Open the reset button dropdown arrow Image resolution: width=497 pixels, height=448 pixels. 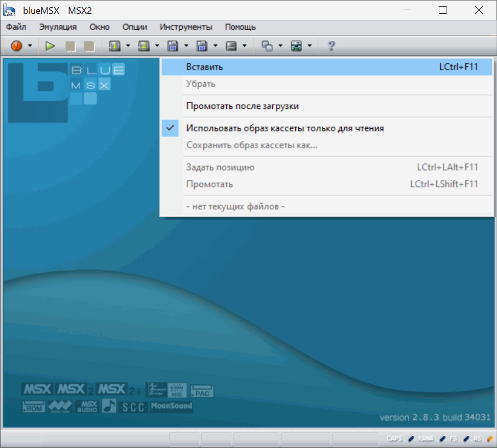[30, 46]
